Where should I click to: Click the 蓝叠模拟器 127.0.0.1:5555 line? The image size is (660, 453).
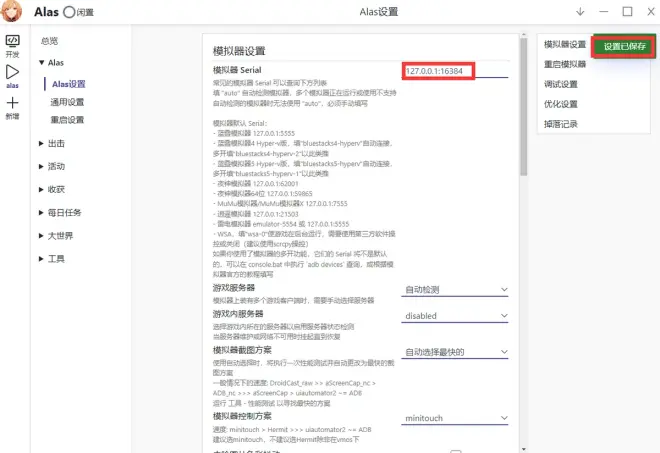254,133
